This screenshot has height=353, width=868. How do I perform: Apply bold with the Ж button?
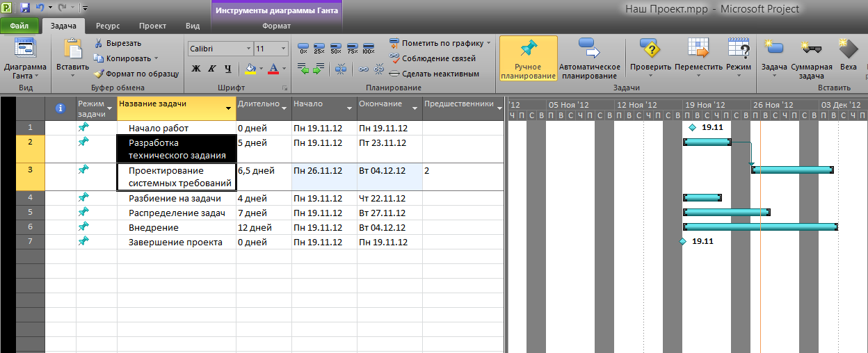point(195,69)
